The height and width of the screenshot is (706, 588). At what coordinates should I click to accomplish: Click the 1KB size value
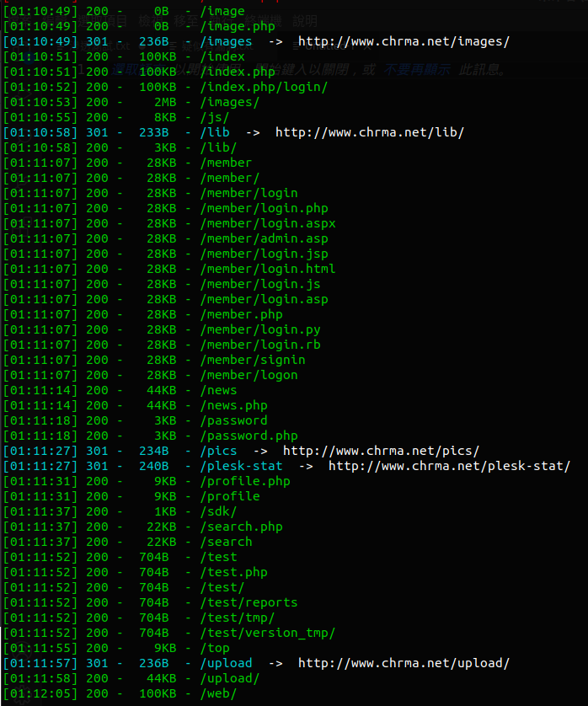tap(165, 511)
